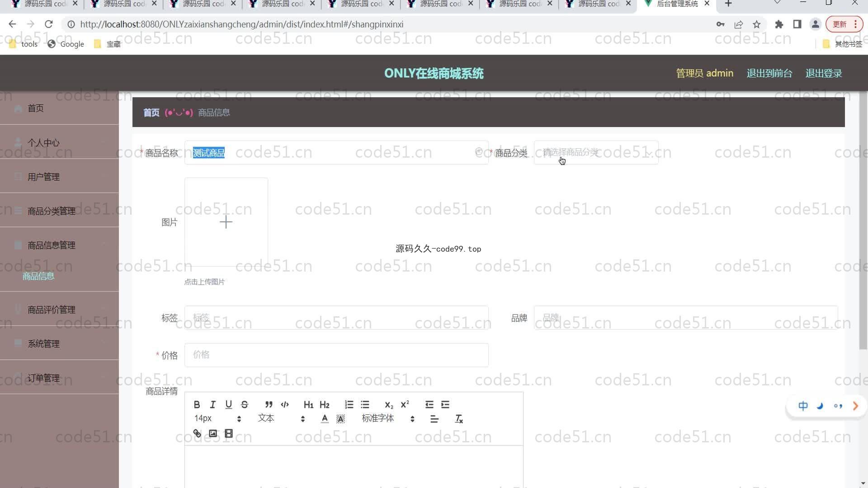Open the 文本 heading style dropdown
The image size is (868, 488).
pyautogui.click(x=281, y=418)
